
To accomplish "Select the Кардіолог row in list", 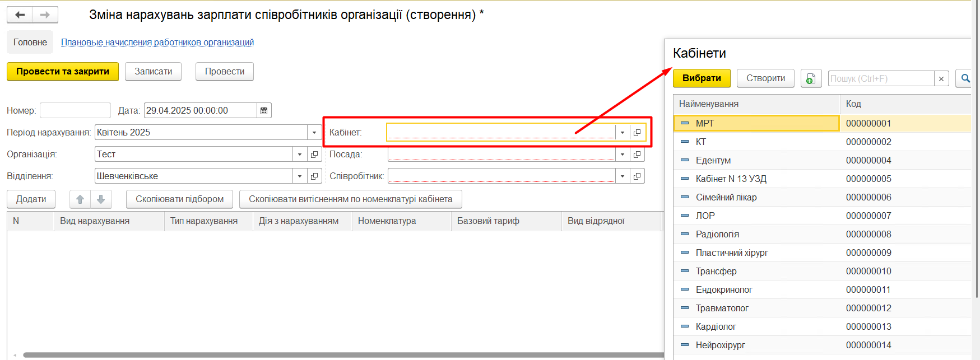I will coord(716,327).
